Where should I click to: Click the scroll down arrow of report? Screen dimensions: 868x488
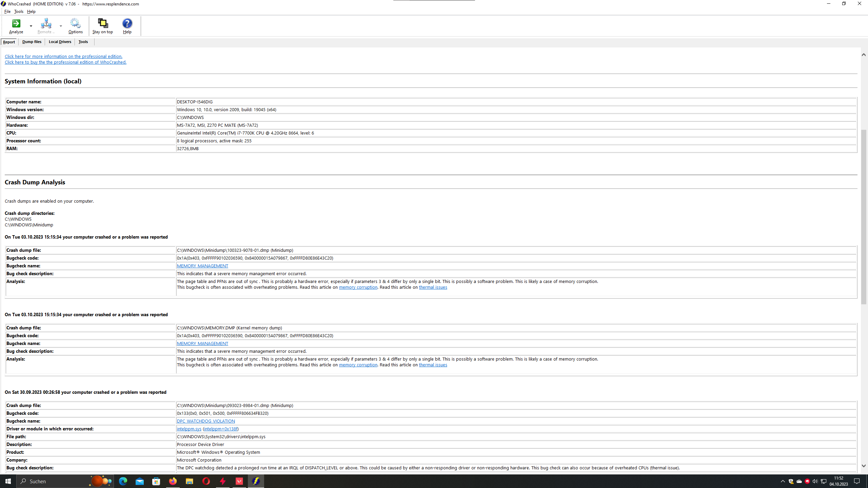(x=863, y=466)
